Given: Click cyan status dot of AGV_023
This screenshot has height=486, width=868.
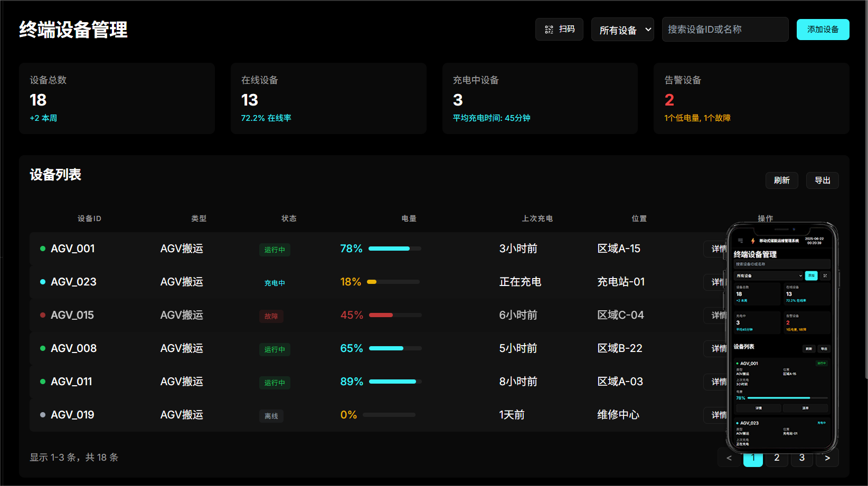Looking at the screenshot, I should (43, 282).
